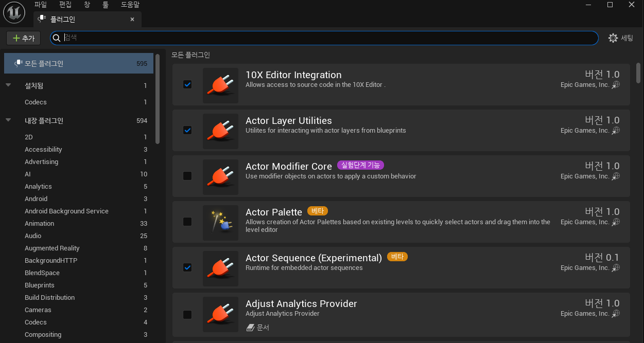Select the Build Distribution category
Viewport: 644px width, 343px height.
click(79, 298)
